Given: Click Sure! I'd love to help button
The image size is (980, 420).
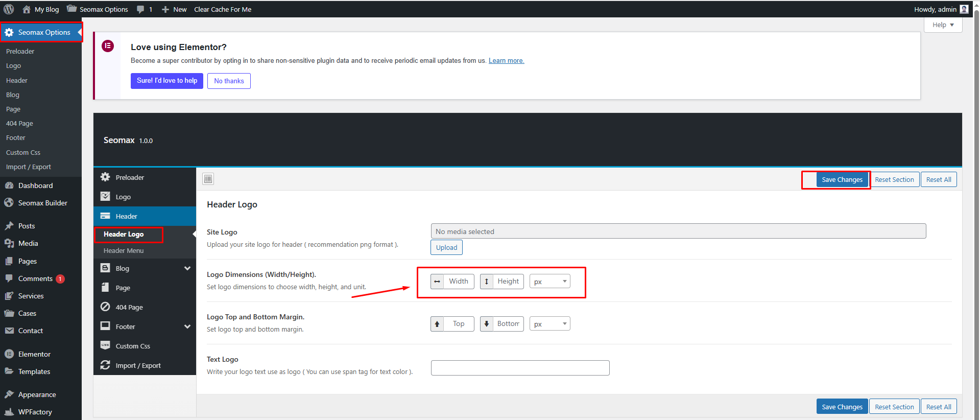Looking at the screenshot, I should 167,81.
